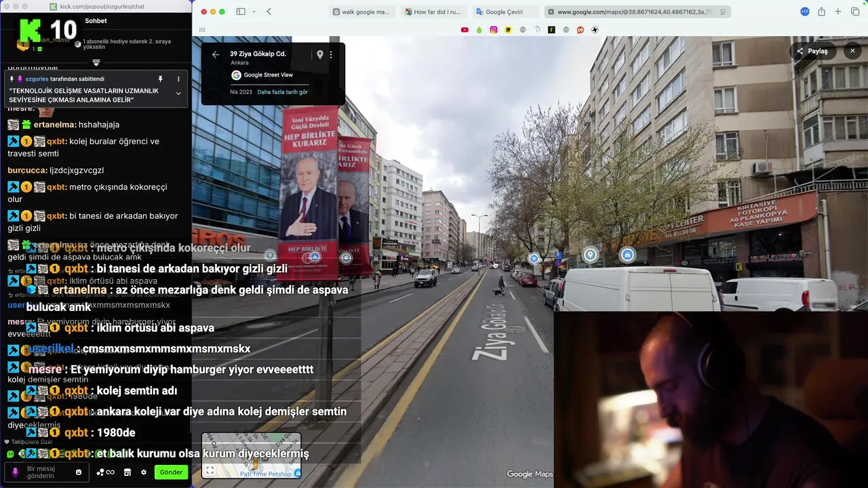Click username 'burcucca' in chat
Image resolution: width=868 pixels, height=488 pixels.
pyautogui.click(x=27, y=171)
